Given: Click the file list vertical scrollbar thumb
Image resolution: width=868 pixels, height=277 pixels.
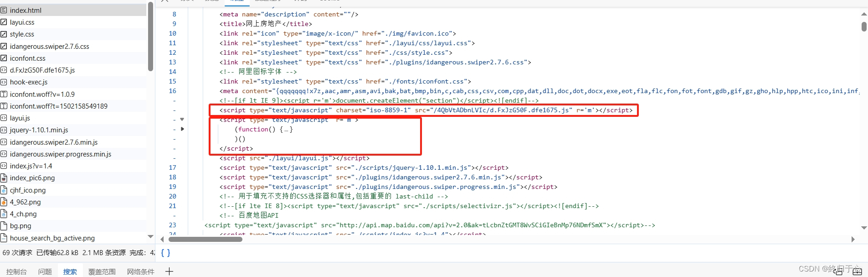Looking at the screenshot, I should pos(150,37).
